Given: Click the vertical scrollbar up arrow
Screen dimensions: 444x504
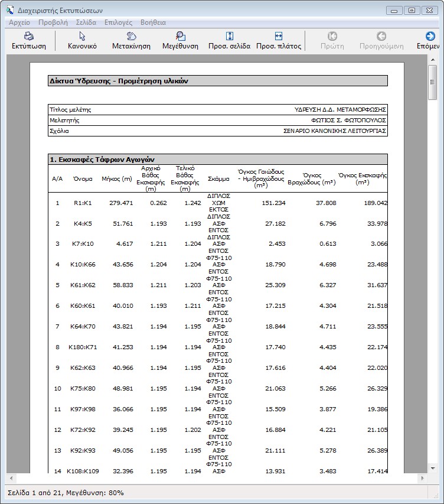Looking at the screenshot, I should (433, 60).
